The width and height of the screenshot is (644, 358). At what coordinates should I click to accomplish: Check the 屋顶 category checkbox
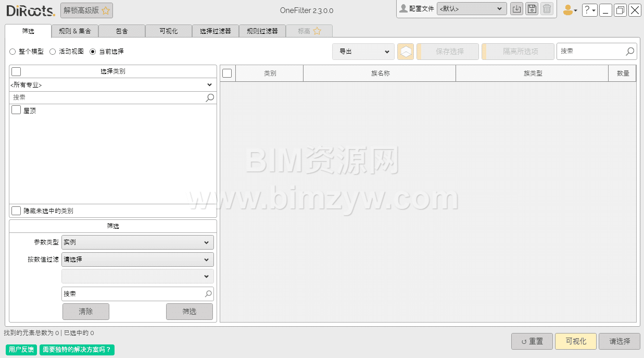(16, 110)
